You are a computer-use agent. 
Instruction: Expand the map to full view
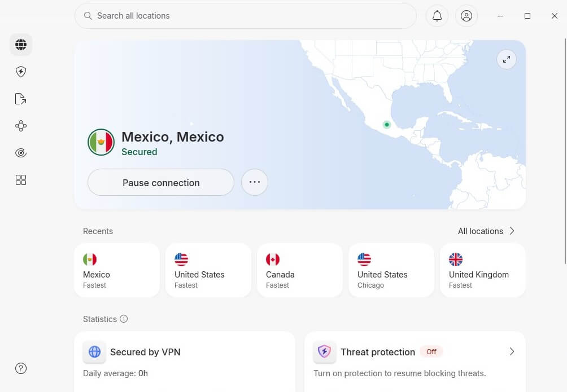506,59
